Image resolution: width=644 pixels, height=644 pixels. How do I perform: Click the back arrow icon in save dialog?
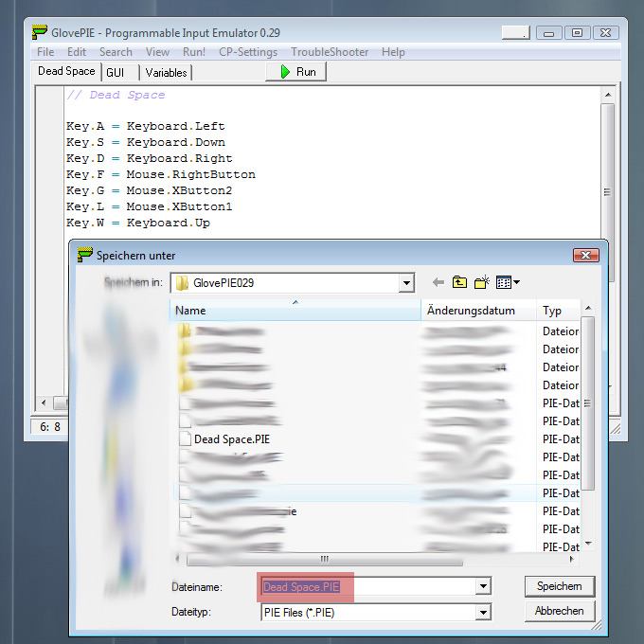pos(438,282)
